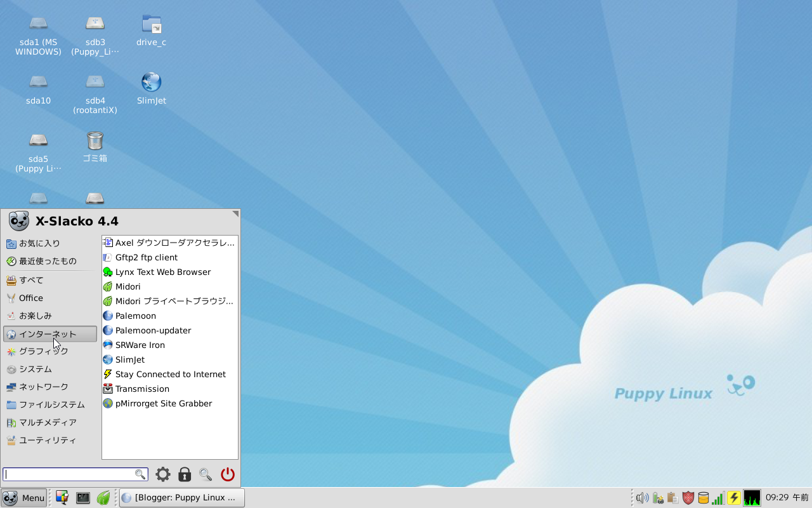Click the battery status icon in the tray
The width and height of the screenshot is (812, 508).
(x=657, y=498)
